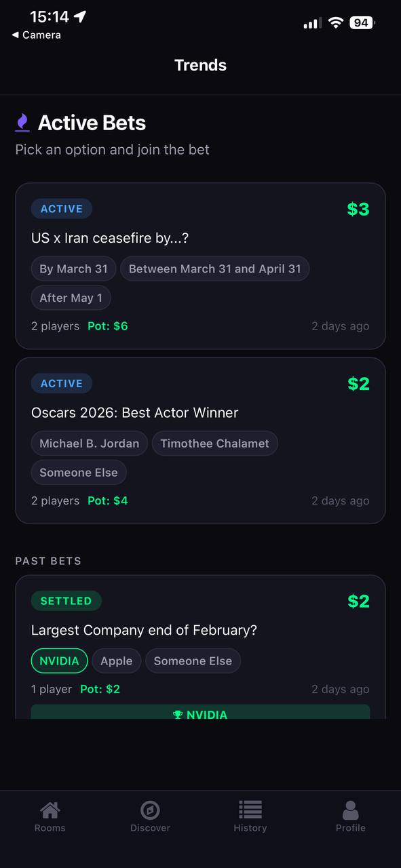Open the Rooms tab icon

(x=50, y=814)
